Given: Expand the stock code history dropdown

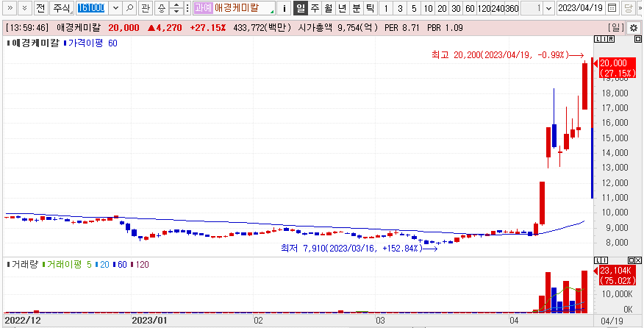Looking at the screenshot, I should click(115, 8).
